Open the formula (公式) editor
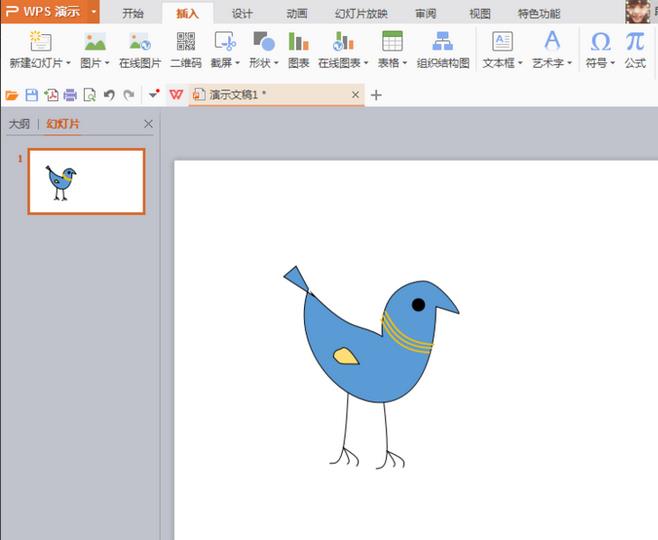The height and width of the screenshot is (540, 658). [635, 50]
